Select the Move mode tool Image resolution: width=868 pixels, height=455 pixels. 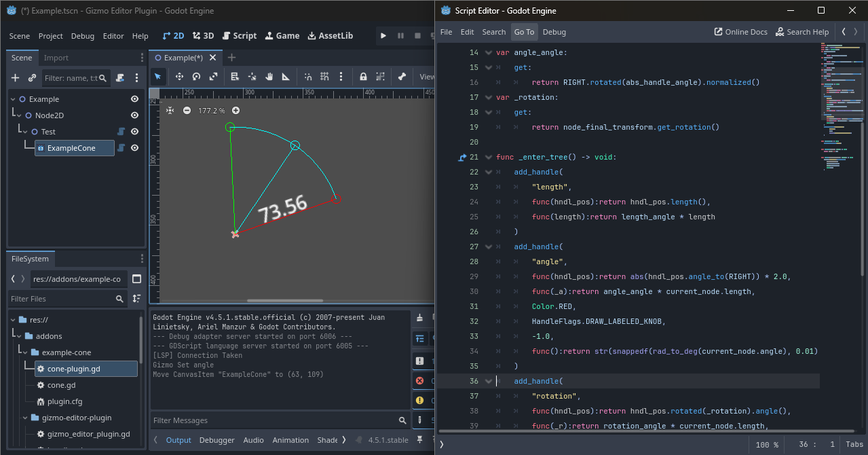click(x=179, y=77)
